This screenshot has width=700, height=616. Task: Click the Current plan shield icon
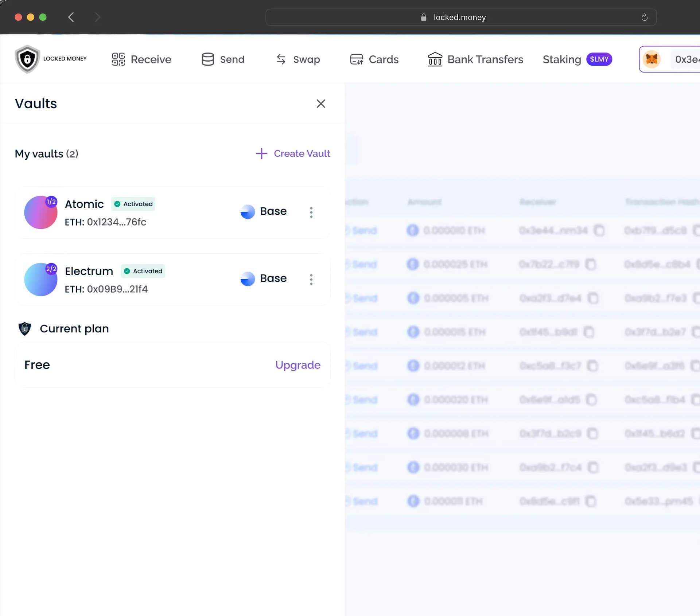pos(25,329)
